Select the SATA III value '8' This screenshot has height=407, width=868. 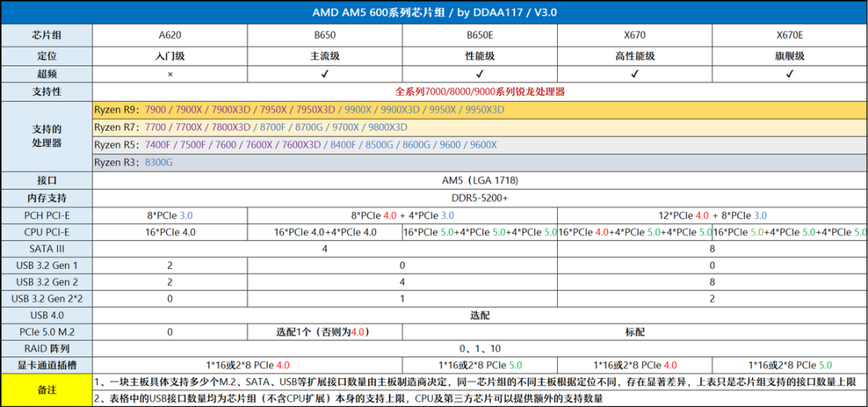coord(712,250)
